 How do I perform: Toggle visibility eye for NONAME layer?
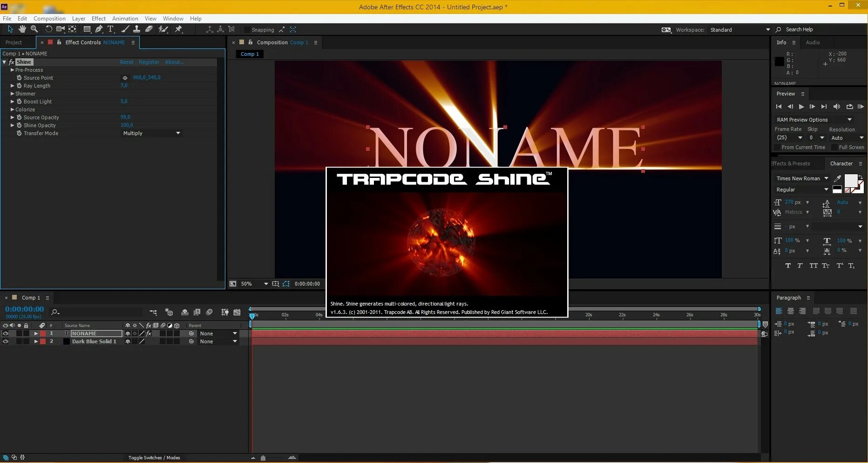tap(6, 334)
